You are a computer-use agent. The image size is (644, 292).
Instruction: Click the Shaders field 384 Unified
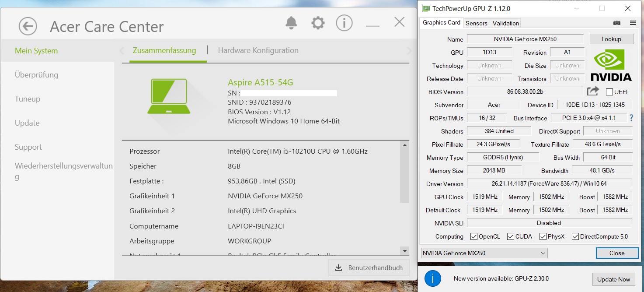[x=499, y=131]
